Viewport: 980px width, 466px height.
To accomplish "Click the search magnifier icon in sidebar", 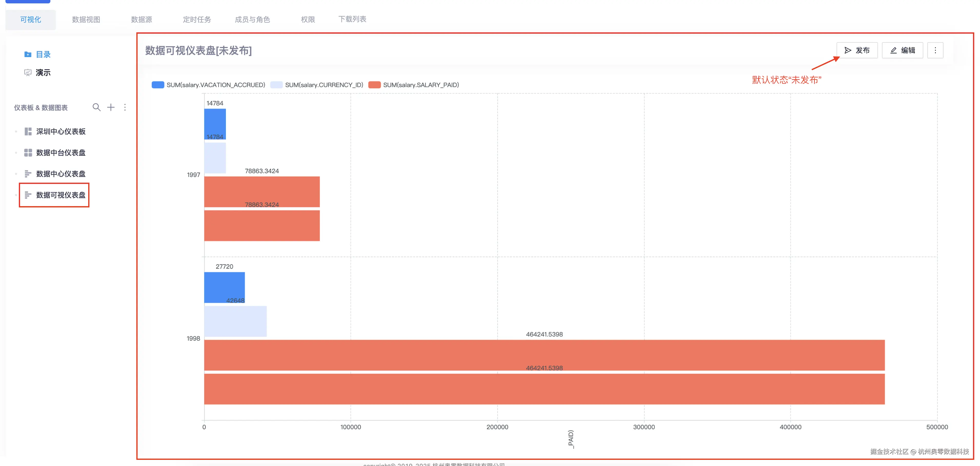I will pos(97,107).
